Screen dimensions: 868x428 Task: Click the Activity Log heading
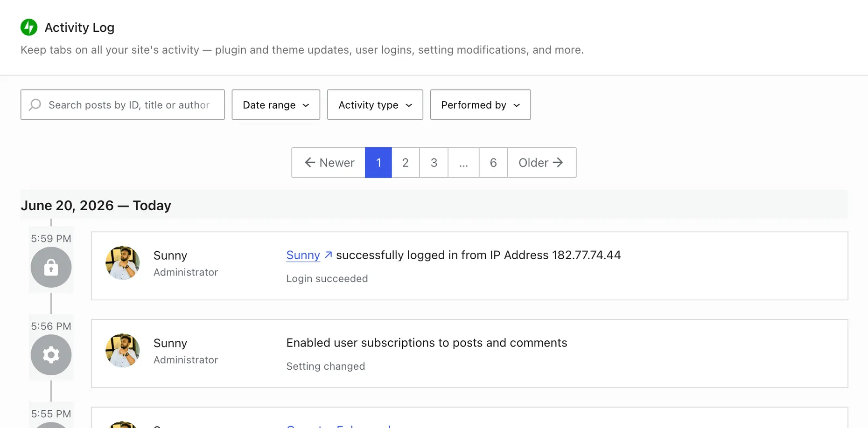79,28
